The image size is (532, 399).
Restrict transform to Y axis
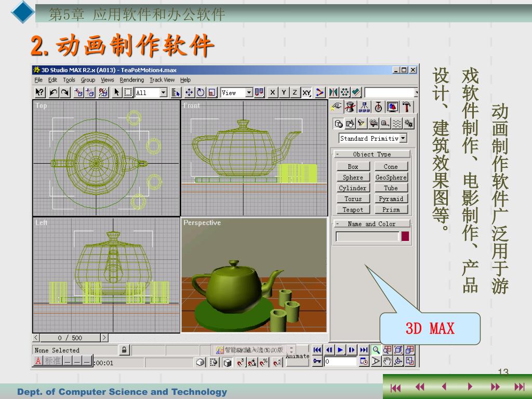(x=284, y=92)
